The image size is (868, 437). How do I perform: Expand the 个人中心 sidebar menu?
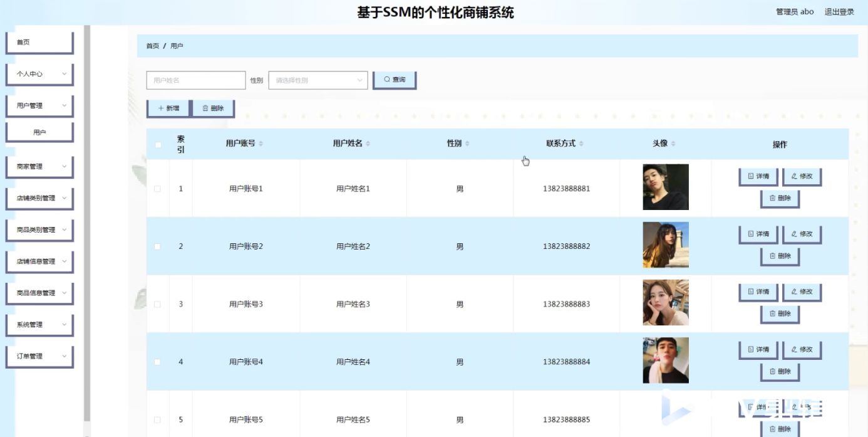(x=39, y=74)
